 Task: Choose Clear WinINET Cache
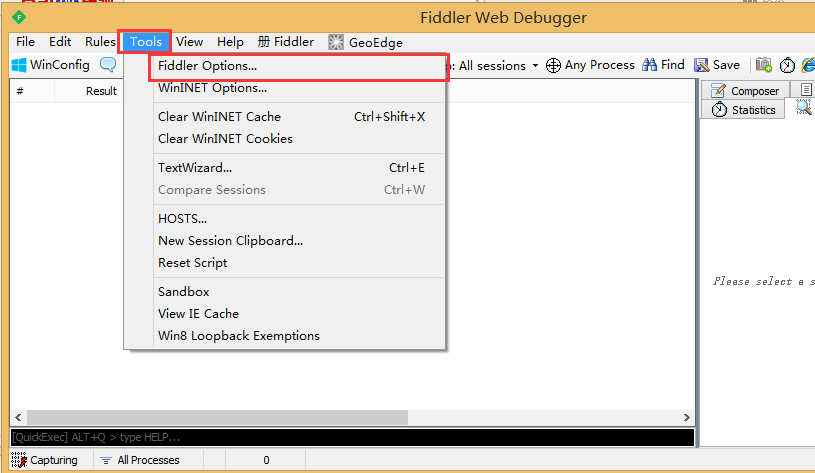pyautogui.click(x=299, y=117)
